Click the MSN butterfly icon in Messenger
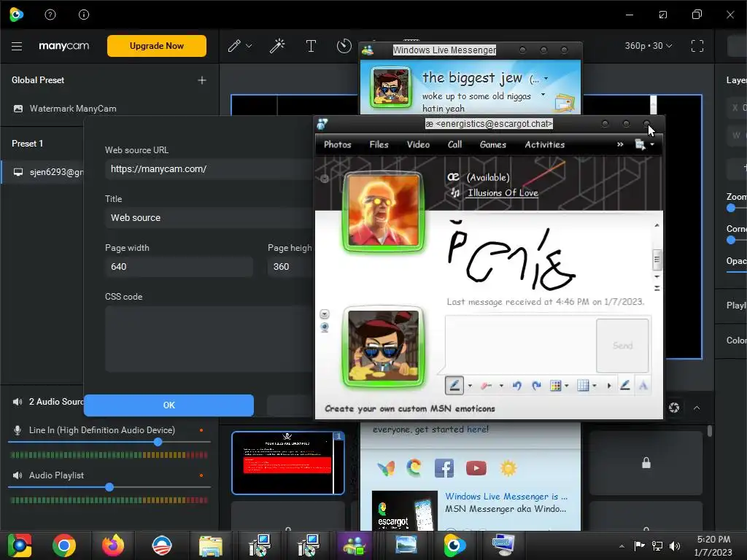The image size is (747, 560). pyautogui.click(x=386, y=469)
